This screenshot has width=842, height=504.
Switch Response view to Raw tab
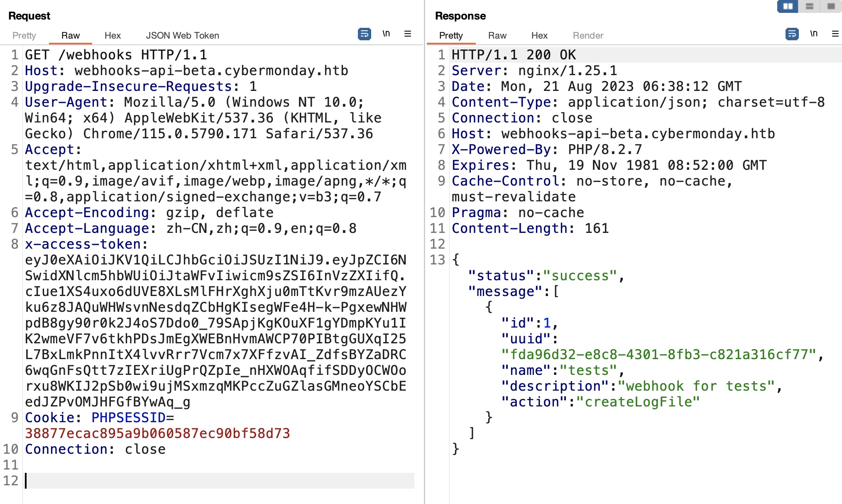coord(497,35)
